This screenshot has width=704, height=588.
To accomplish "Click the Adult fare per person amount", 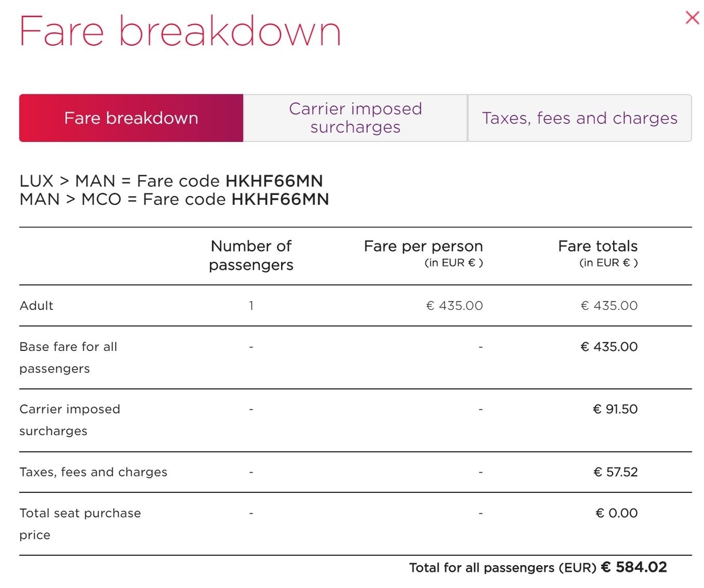I will tap(455, 306).
